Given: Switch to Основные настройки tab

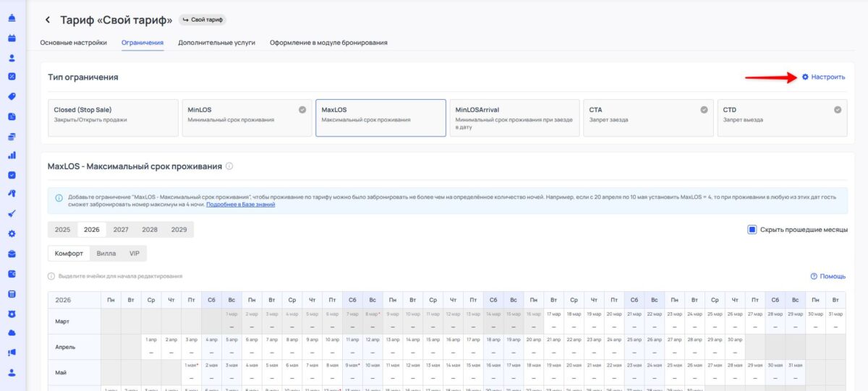Looking at the screenshot, I should [x=73, y=43].
